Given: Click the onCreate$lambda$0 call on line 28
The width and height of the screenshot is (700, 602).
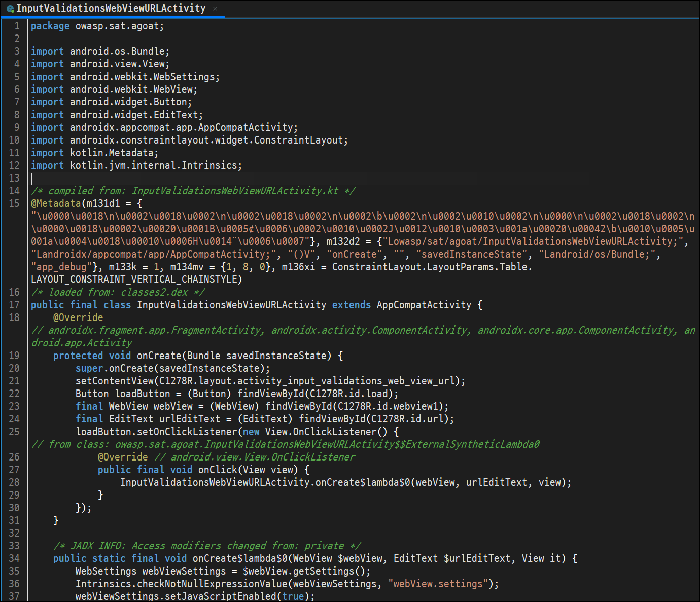Looking at the screenshot, I should [362, 482].
